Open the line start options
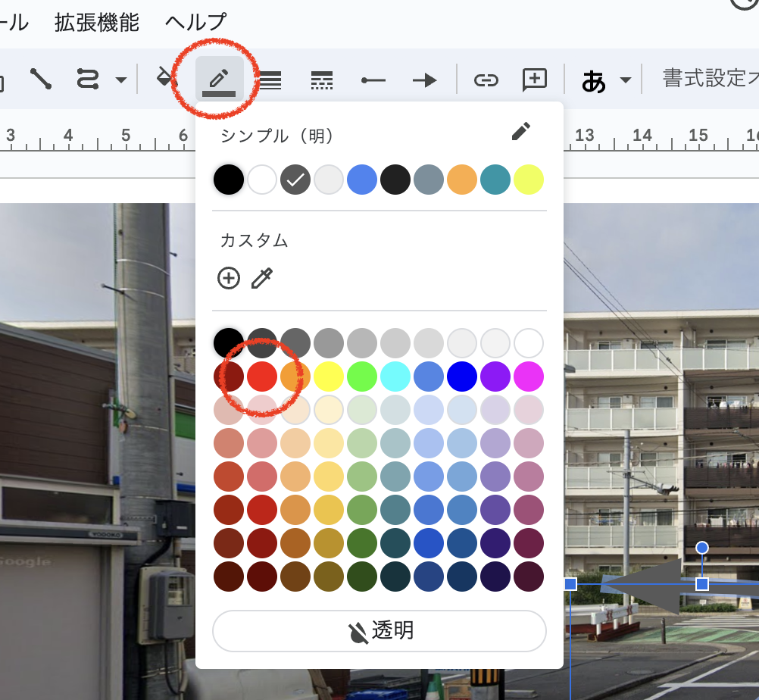The height and width of the screenshot is (700, 759). (373, 80)
